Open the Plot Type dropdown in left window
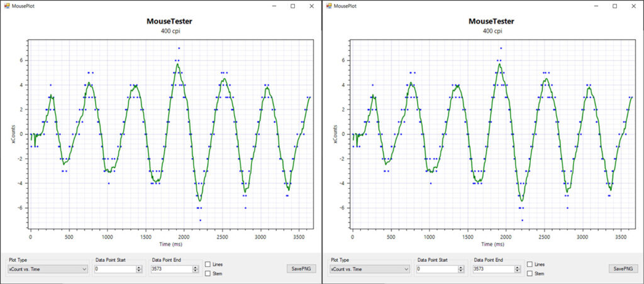The width and height of the screenshot is (644, 284). pyautogui.click(x=47, y=269)
